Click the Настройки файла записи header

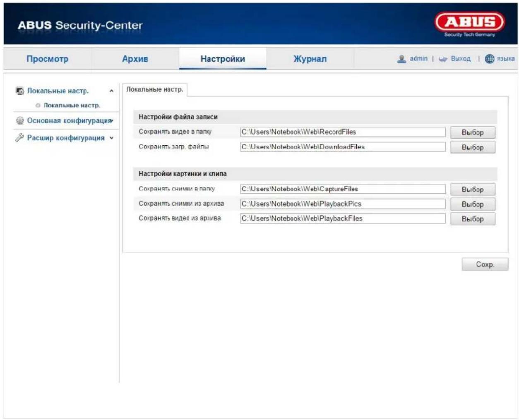point(178,117)
